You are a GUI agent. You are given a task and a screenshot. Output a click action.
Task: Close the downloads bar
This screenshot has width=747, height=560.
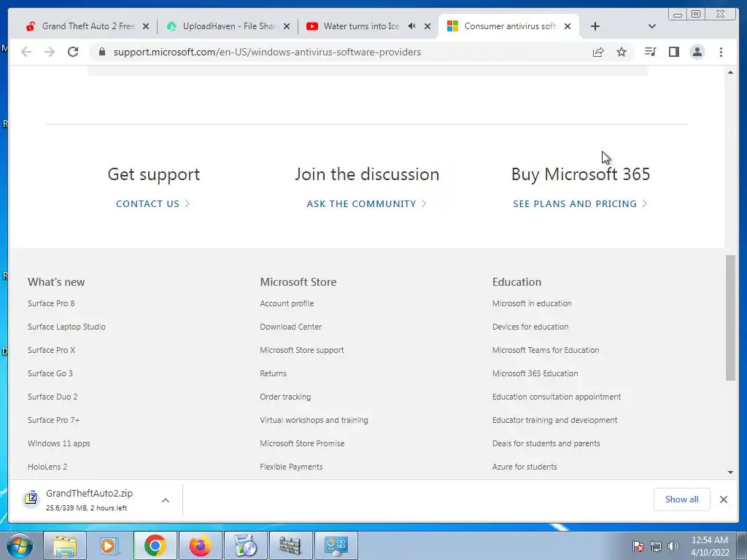pyautogui.click(x=724, y=499)
